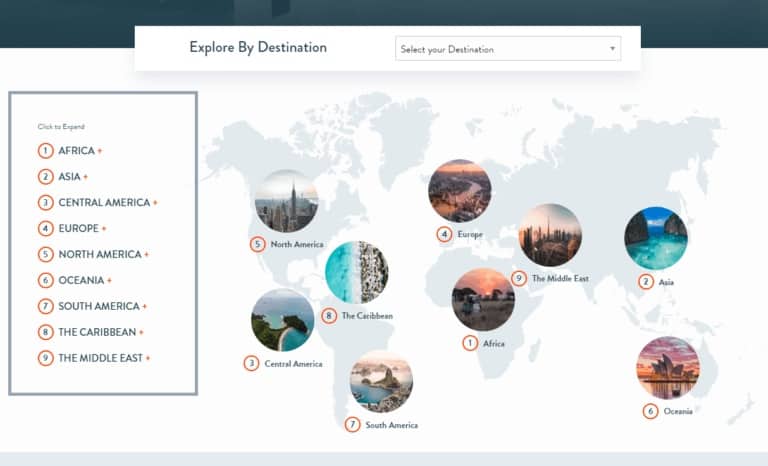
Task: Click the plus icon after SOUTH AMERICA
Action: point(144,307)
